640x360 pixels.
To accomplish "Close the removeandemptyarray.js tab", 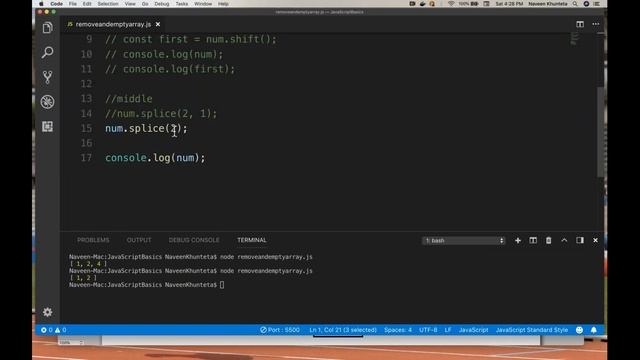I will [158, 24].
